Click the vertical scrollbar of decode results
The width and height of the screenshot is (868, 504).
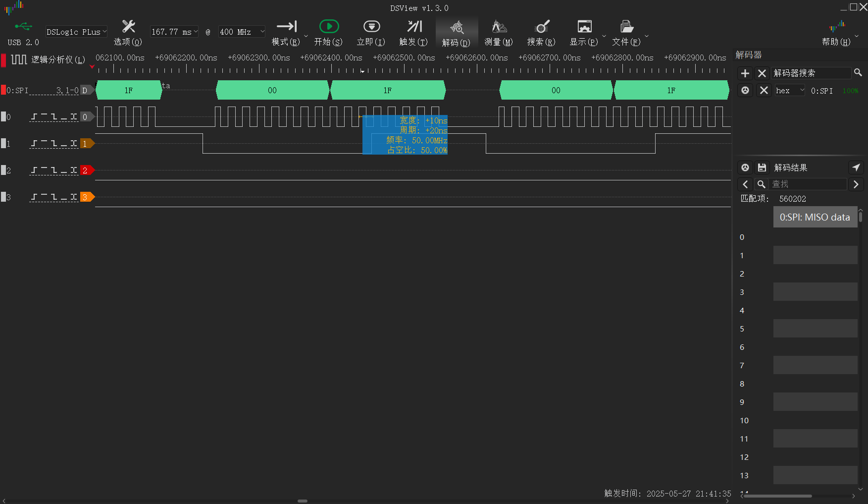(861, 217)
